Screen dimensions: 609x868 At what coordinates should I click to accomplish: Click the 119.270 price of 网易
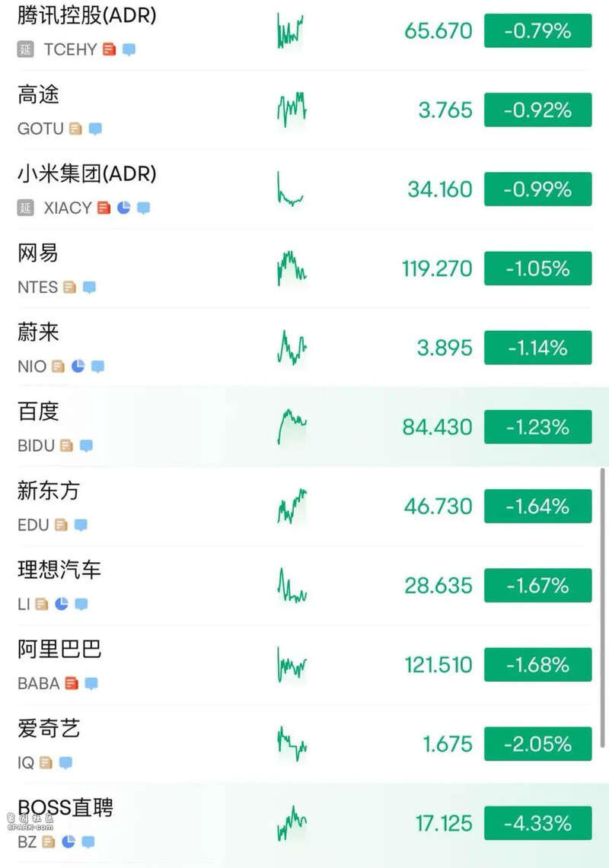pos(437,269)
